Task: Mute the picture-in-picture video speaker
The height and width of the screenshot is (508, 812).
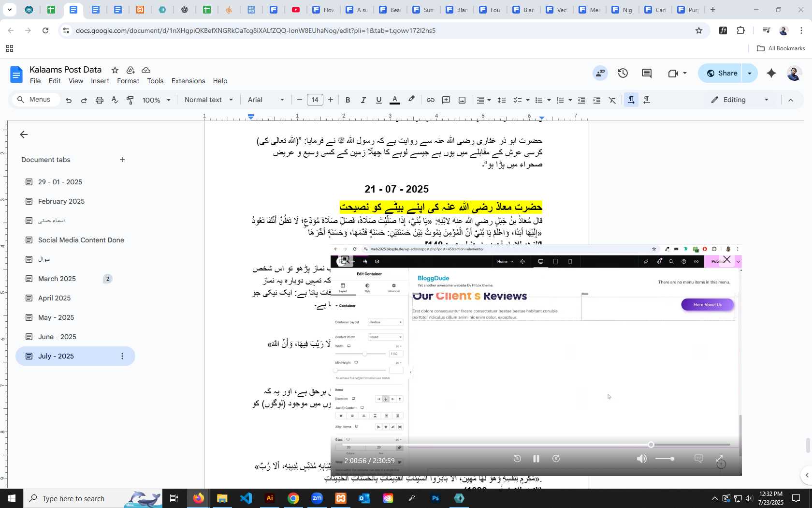Action: [x=642, y=459]
